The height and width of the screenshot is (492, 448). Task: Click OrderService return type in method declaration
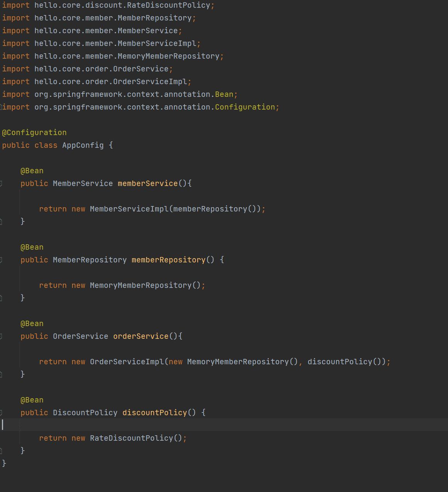point(81,336)
